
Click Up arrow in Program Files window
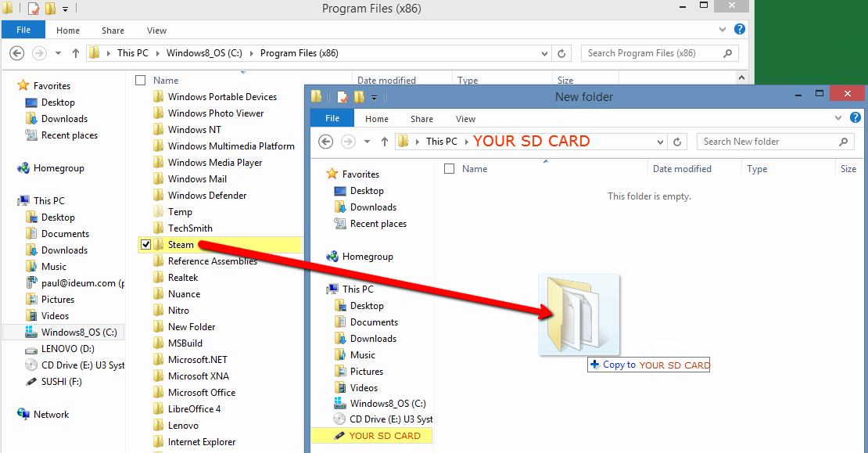click(x=76, y=53)
